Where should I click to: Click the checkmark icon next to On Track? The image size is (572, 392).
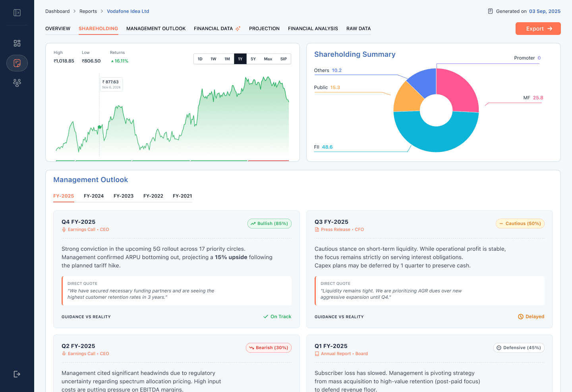point(266,317)
